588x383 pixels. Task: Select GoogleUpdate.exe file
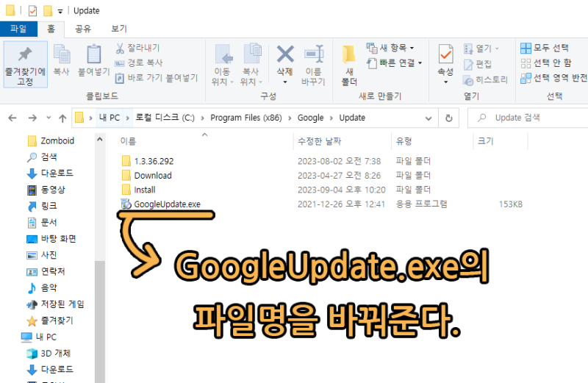click(x=168, y=204)
